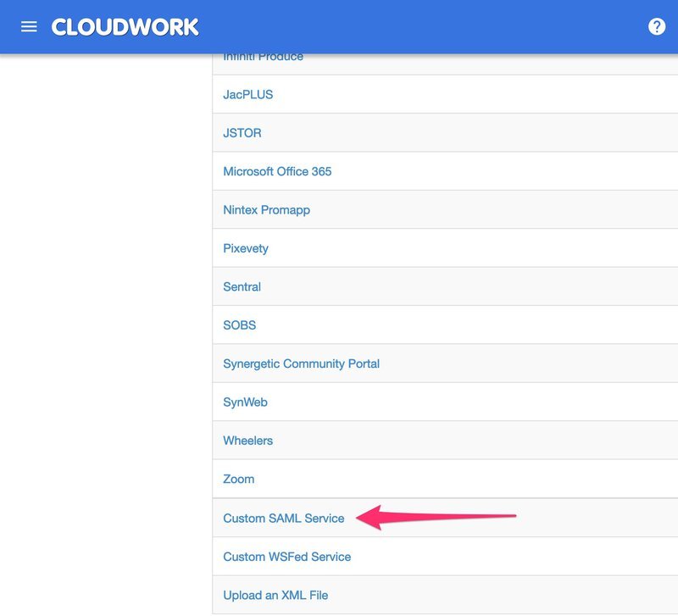Open the JSTOR service link
Screen dimensions: 678x616
pos(242,132)
